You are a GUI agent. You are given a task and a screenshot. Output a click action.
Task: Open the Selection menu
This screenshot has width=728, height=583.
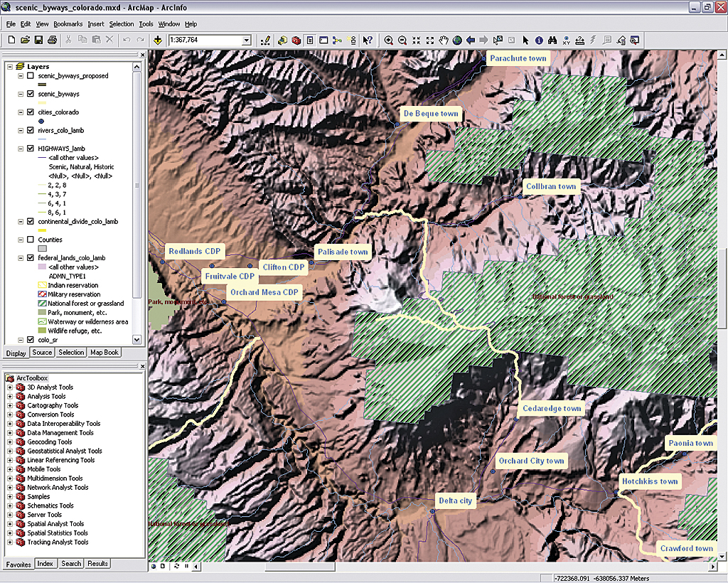(121, 24)
